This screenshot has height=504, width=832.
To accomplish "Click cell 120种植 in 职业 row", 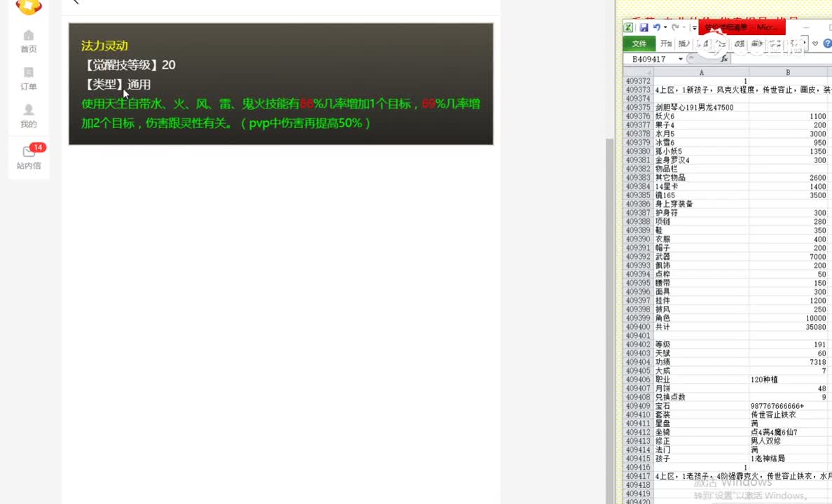I will point(788,379).
